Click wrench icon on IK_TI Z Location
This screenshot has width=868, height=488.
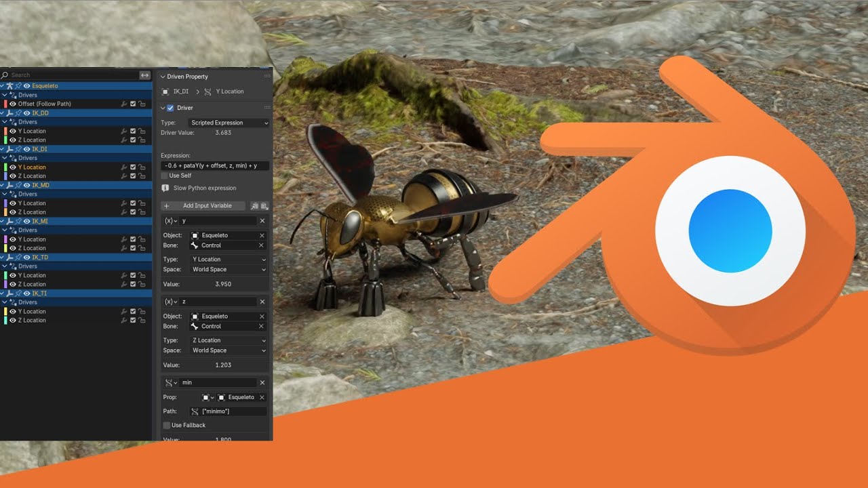click(x=124, y=320)
